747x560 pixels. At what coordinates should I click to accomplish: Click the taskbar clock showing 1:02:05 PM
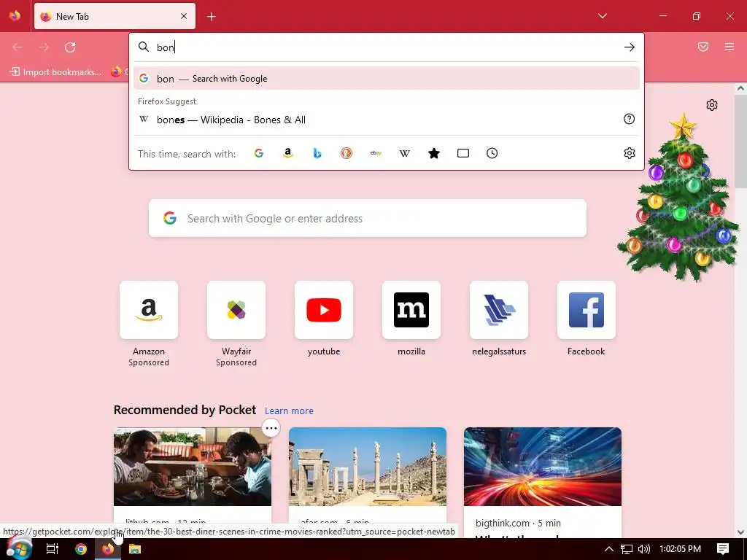[681, 549]
